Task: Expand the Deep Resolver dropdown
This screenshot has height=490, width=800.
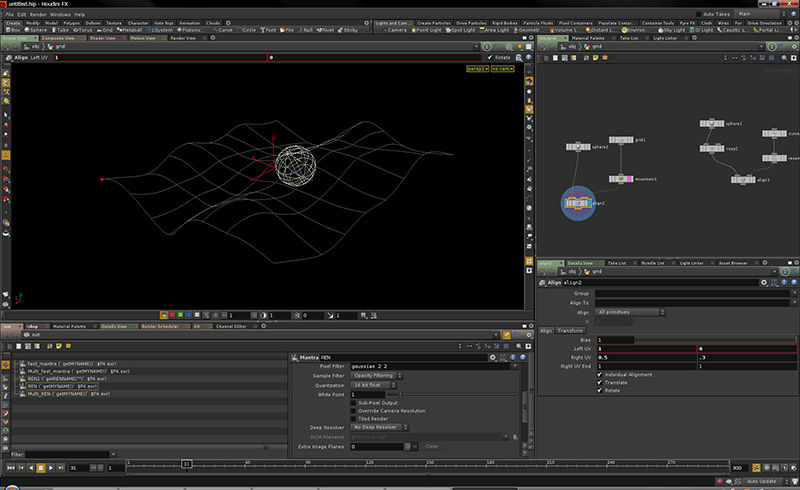Action: (x=376, y=427)
